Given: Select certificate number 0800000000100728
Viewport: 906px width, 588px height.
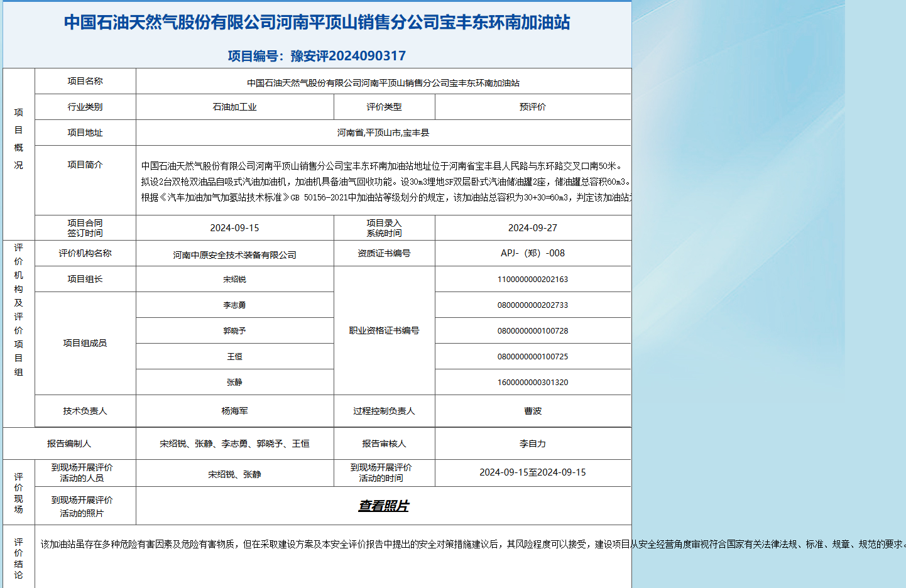Looking at the screenshot, I should (x=533, y=330).
